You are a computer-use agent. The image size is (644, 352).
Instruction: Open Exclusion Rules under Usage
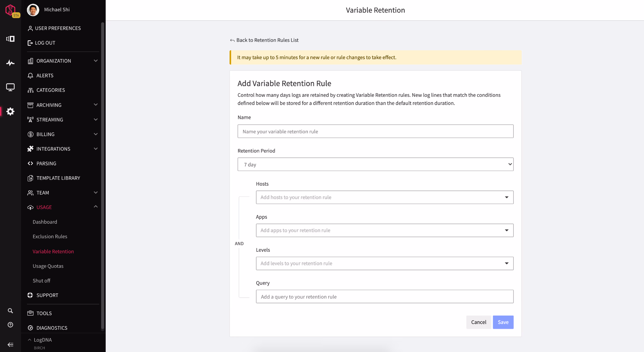click(x=50, y=237)
